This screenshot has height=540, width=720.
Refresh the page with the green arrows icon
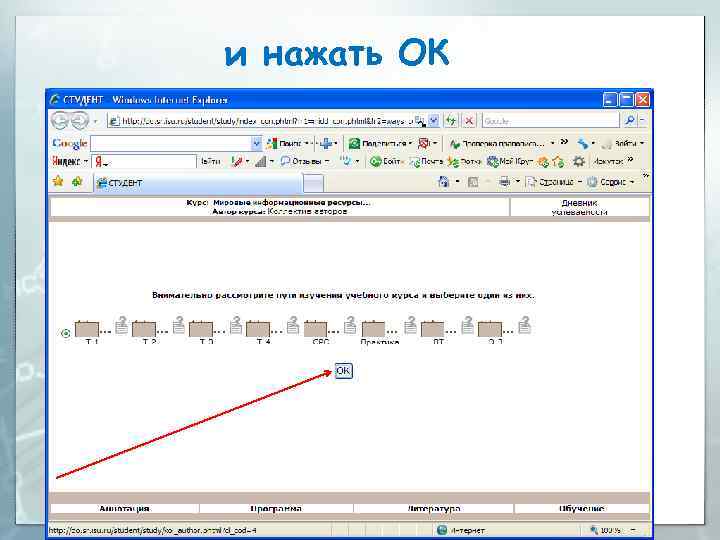coord(451,121)
